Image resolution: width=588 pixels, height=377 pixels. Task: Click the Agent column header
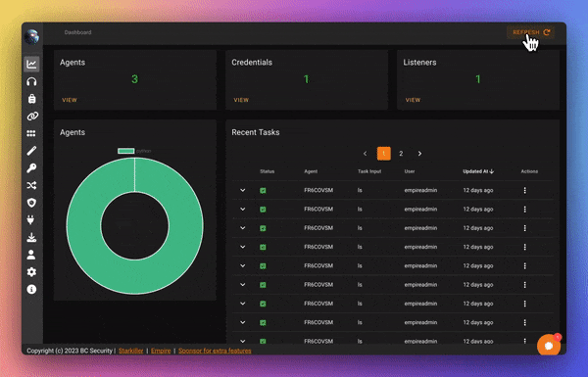coord(311,171)
